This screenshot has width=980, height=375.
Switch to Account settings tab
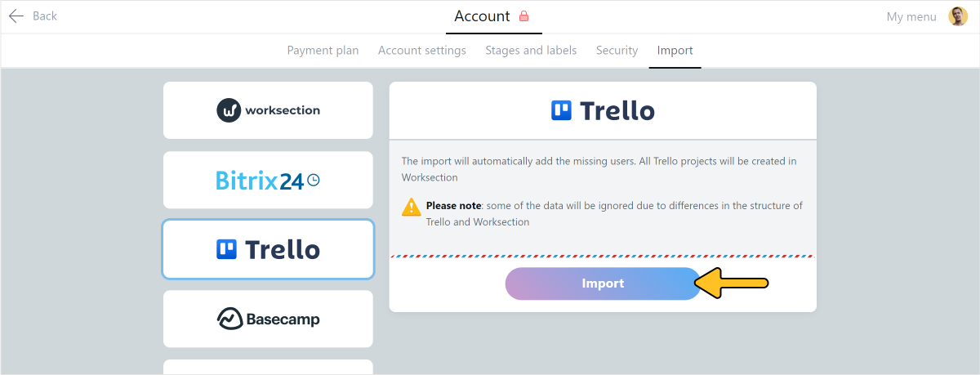422,51
